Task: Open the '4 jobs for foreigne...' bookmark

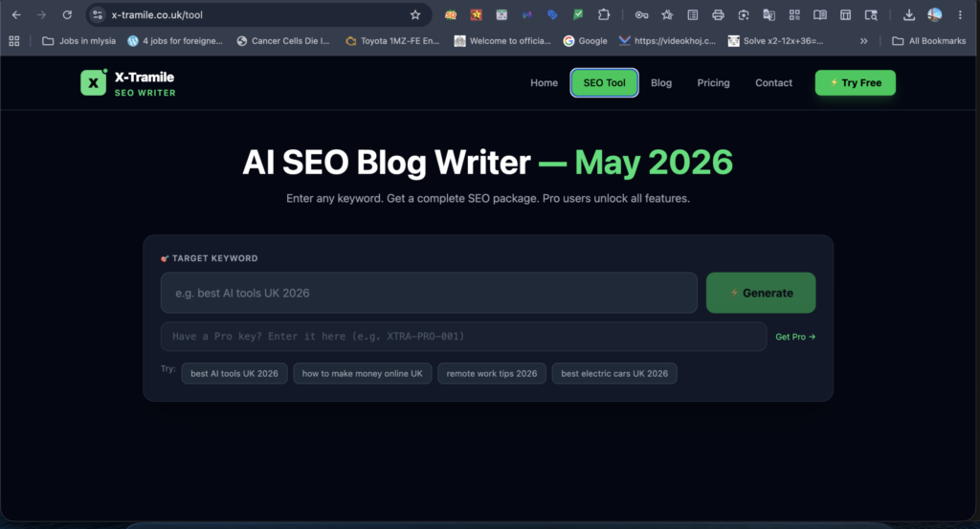Action: [175, 41]
